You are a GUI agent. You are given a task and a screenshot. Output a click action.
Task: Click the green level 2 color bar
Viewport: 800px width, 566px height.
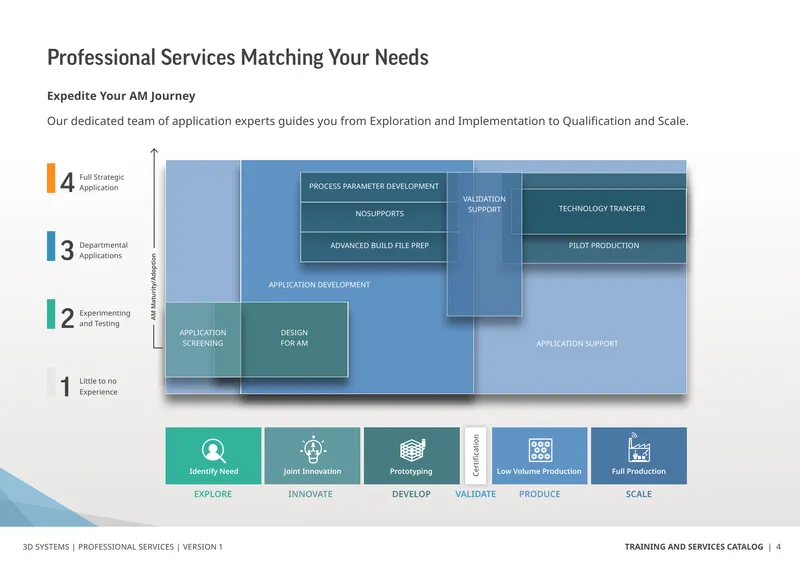51,314
